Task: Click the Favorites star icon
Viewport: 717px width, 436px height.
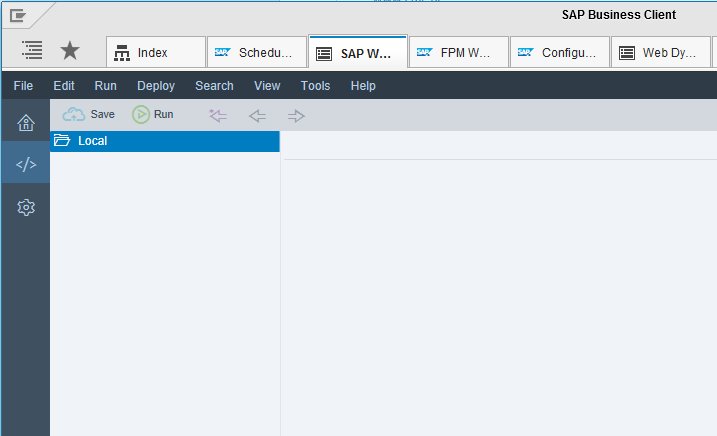Action: point(70,50)
